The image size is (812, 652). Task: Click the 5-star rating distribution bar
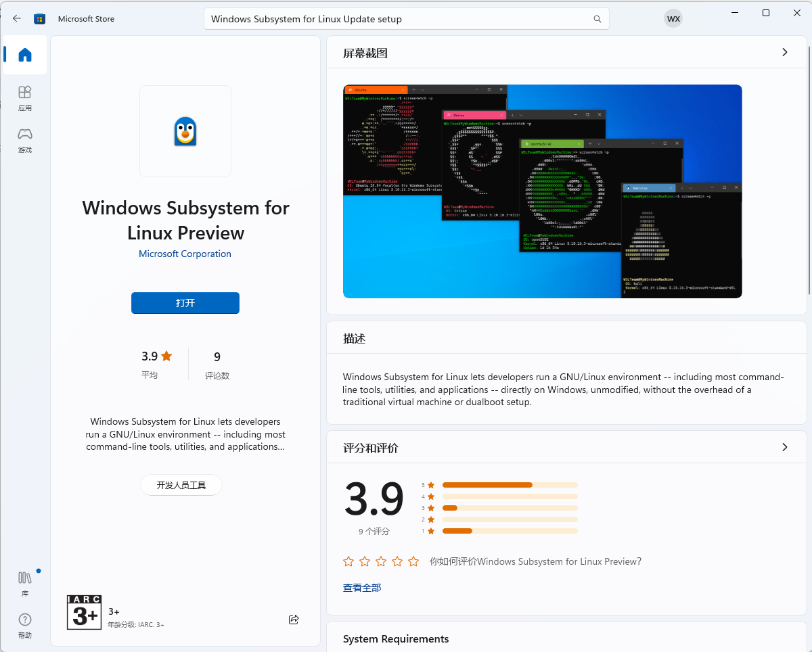pos(510,485)
